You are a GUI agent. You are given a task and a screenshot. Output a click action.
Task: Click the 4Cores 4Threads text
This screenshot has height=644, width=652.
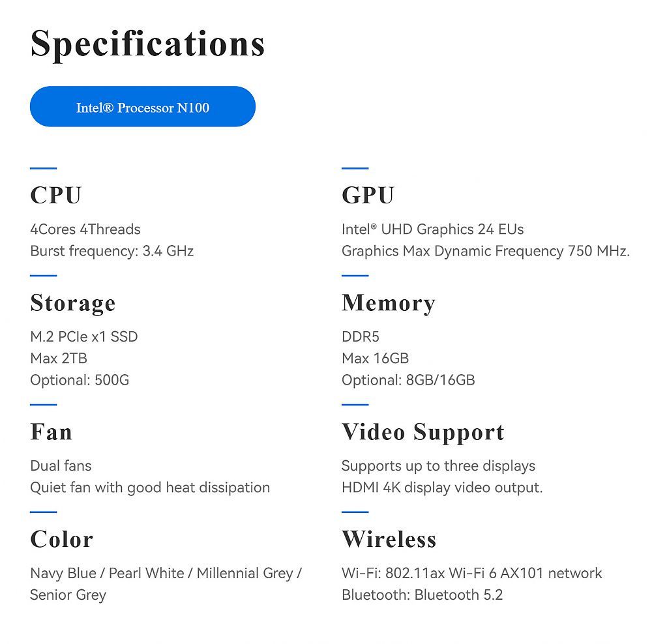pos(85,229)
